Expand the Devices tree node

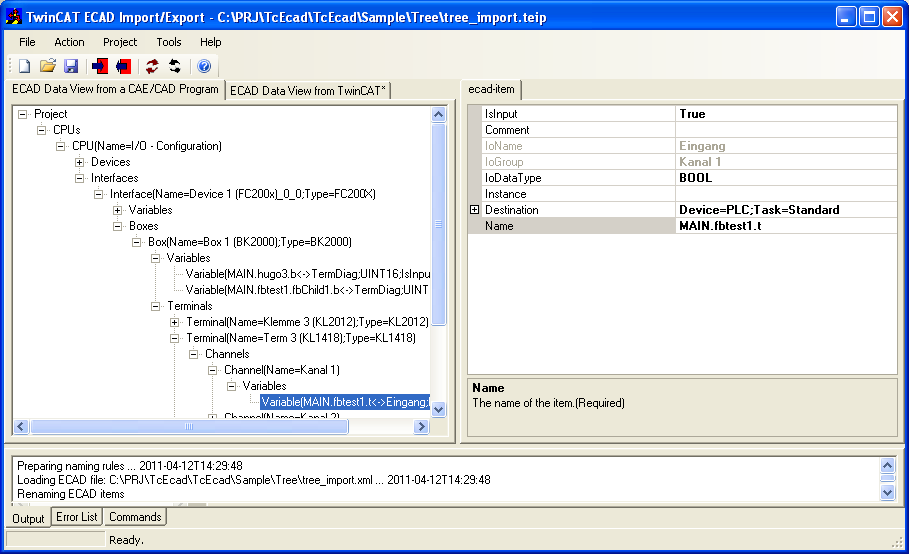pos(79,162)
